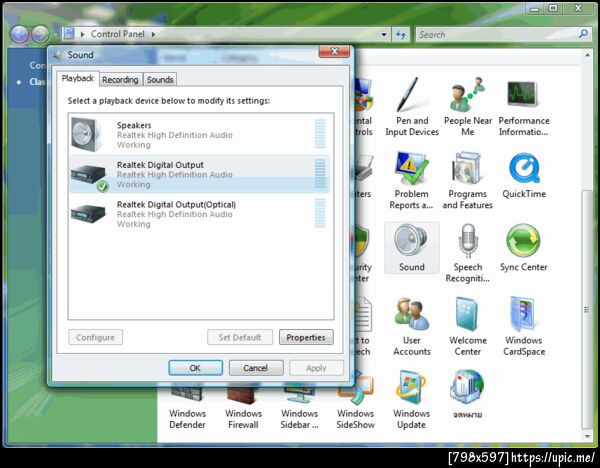
Task: Expand the arrow after Control Panel
Action: (153, 34)
